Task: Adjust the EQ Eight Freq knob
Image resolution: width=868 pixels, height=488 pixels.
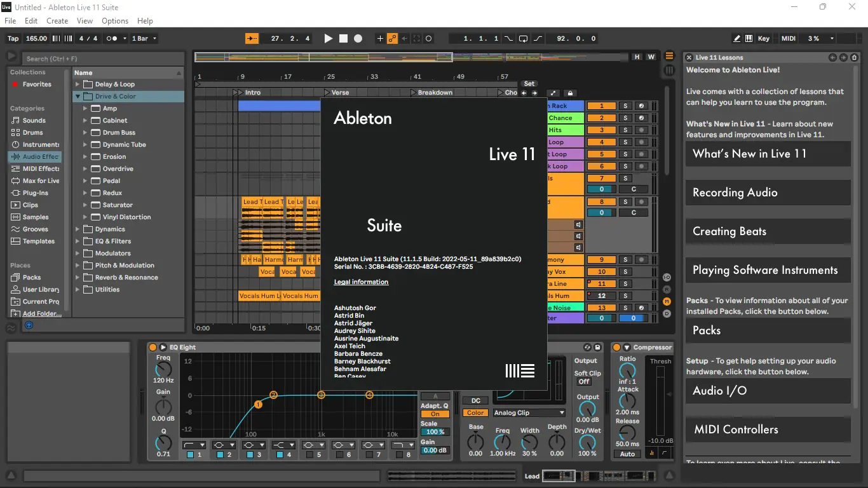Action: tap(163, 369)
